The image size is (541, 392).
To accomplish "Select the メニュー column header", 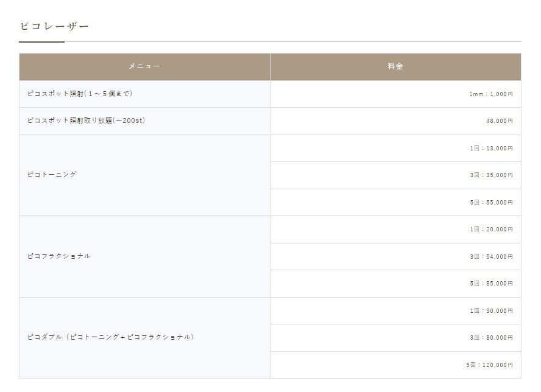I will click(x=144, y=66).
